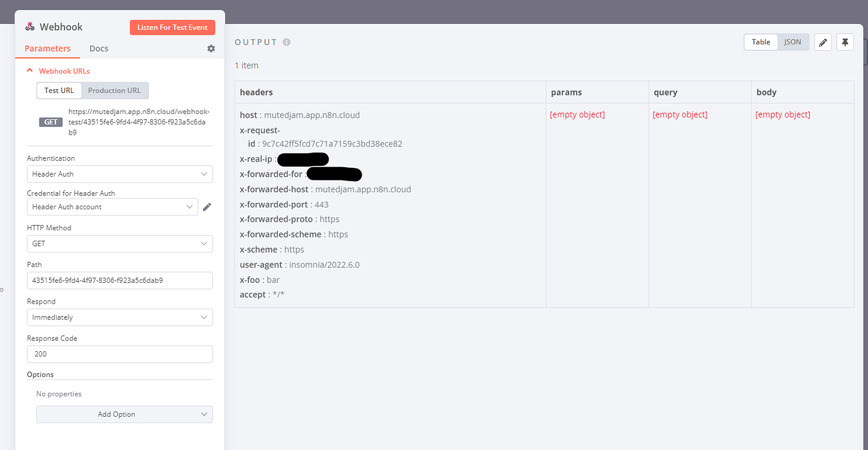This screenshot has height=450, width=868.
Task: Click inside the Response Code field
Action: [x=120, y=353]
